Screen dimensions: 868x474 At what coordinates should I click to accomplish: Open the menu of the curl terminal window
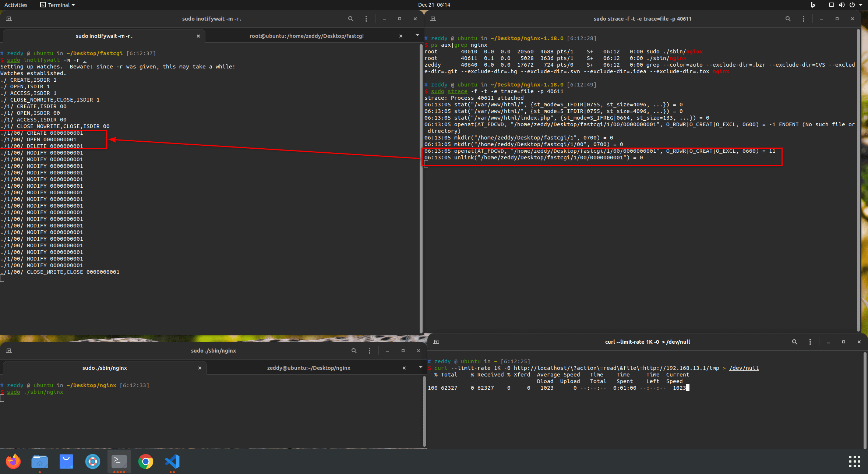[810, 342]
